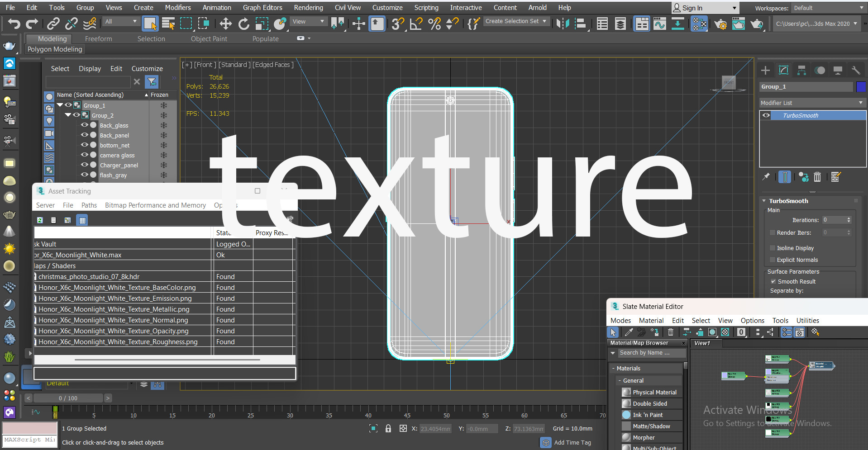Enable the Isoline Display checkbox
The image size is (868, 450).
[773, 248]
